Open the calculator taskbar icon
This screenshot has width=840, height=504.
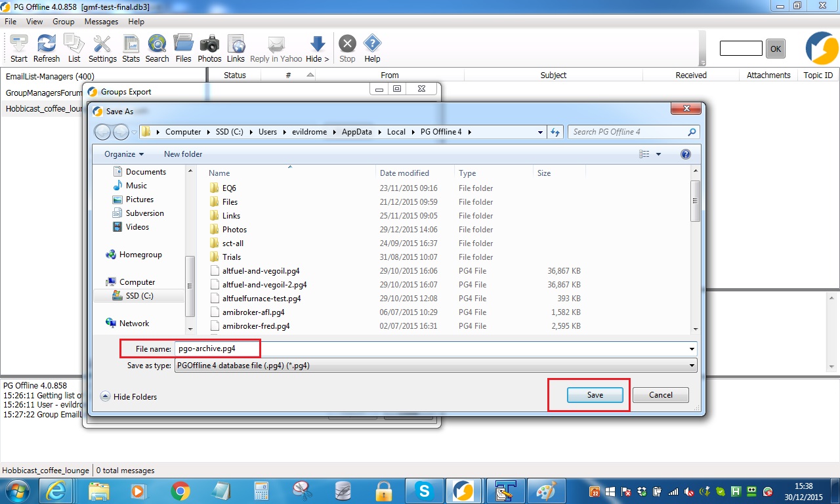click(x=262, y=491)
